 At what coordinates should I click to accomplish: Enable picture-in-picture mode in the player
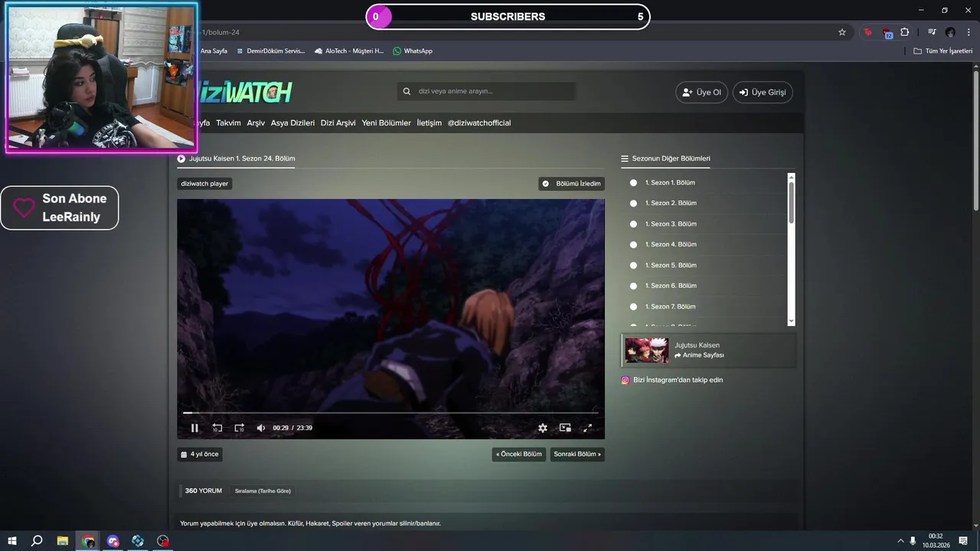565,428
